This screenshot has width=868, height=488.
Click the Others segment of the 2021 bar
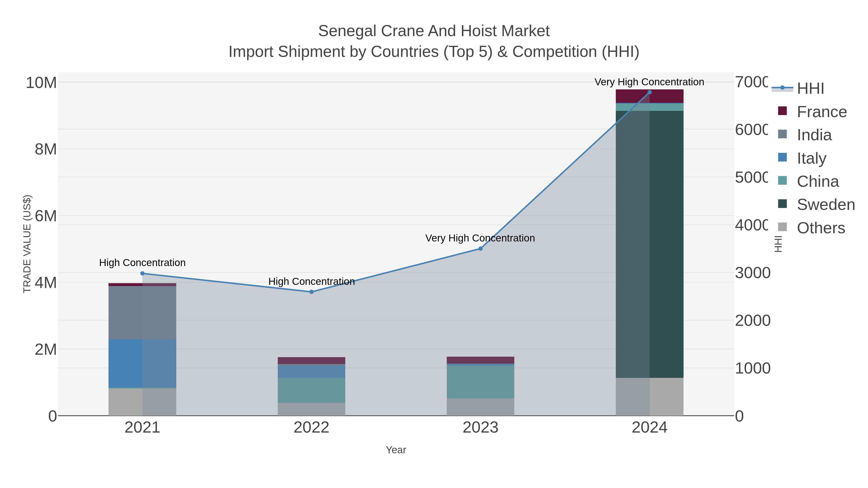point(142,402)
